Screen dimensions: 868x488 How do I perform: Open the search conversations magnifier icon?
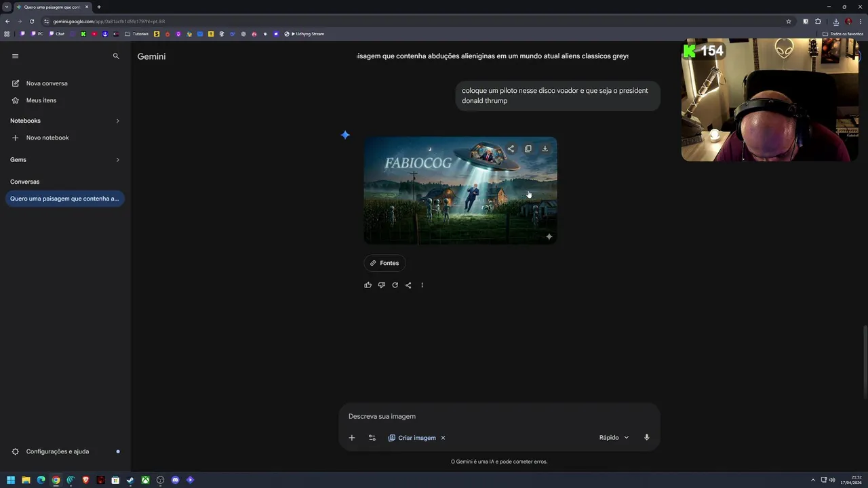click(116, 56)
